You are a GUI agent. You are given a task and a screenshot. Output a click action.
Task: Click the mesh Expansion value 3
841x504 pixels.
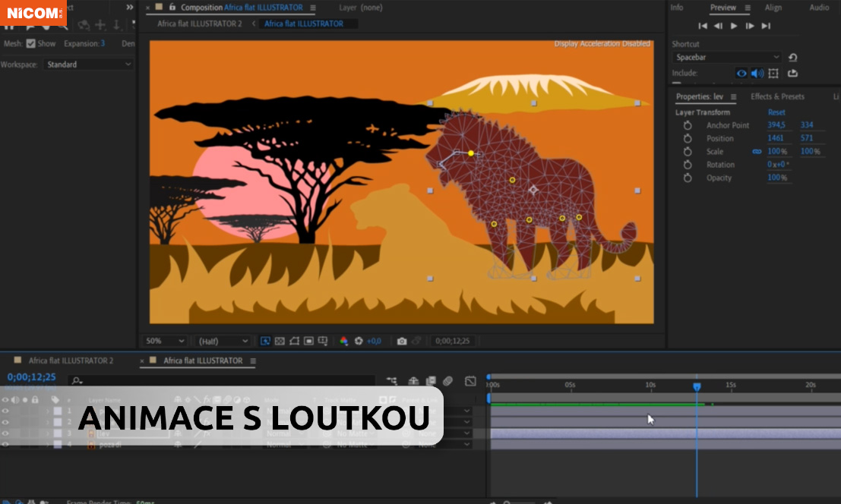tap(103, 43)
